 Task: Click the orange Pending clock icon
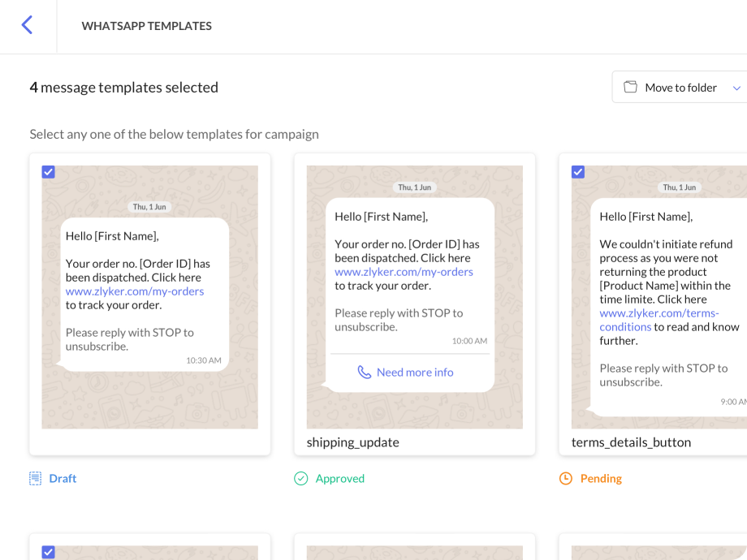tap(566, 479)
